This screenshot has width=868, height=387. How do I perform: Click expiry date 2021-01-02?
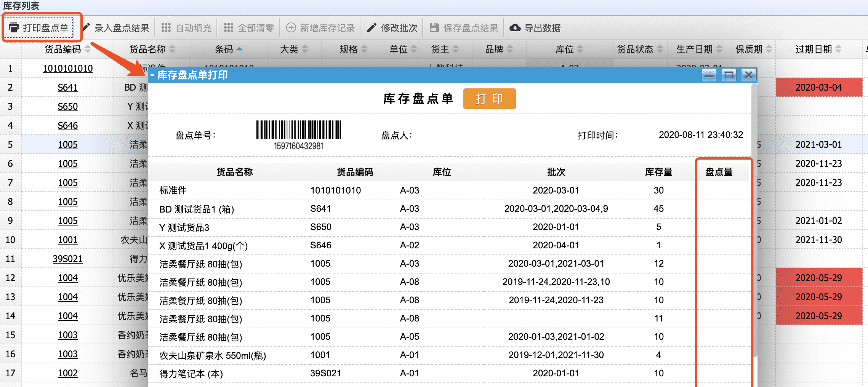tap(819, 221)
